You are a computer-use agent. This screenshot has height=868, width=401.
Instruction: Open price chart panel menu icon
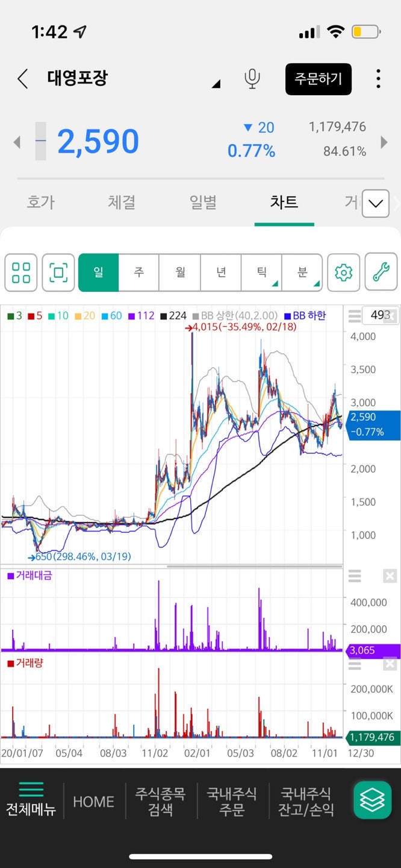pos(355,315)
